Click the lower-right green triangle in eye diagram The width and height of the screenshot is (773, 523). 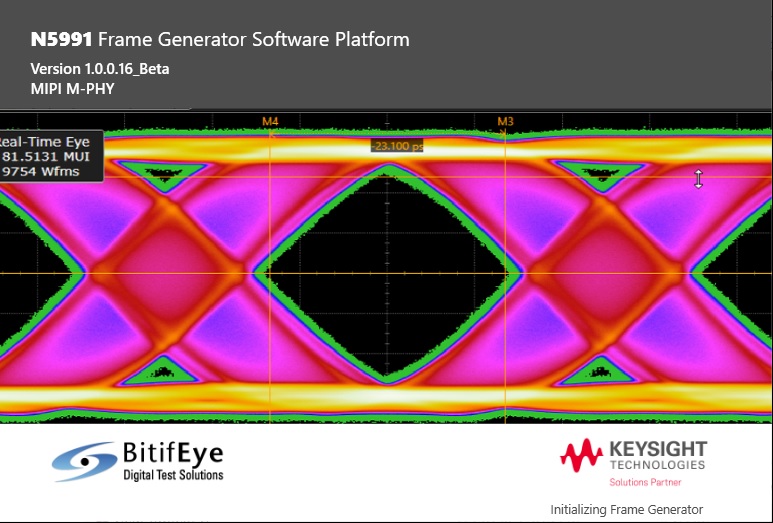pyautogui.click(x=598, y=372)
